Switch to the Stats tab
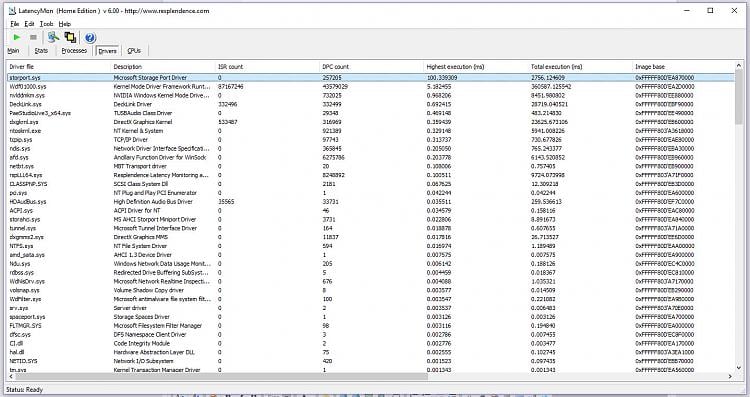The image size is (750, 397). 41,51
